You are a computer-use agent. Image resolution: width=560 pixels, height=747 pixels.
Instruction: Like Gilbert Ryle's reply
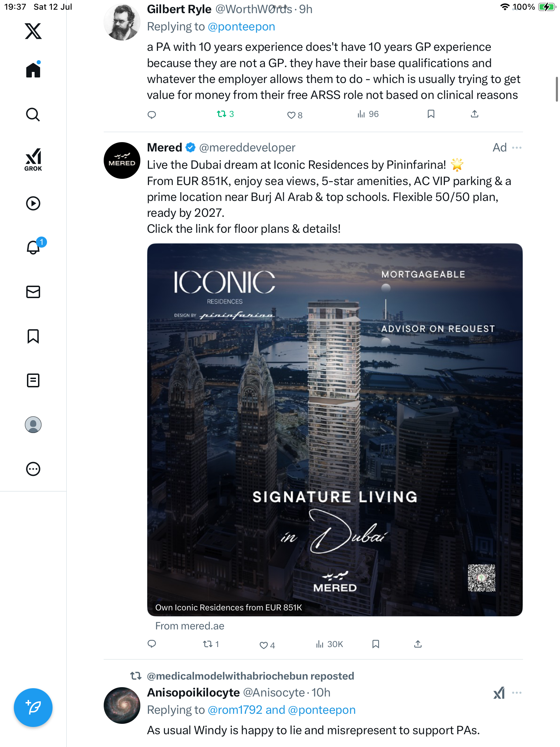[295, 115]
